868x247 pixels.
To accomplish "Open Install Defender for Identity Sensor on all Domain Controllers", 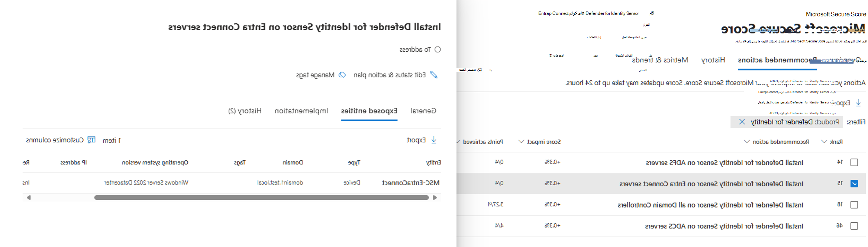I will (x=710, y=205).
